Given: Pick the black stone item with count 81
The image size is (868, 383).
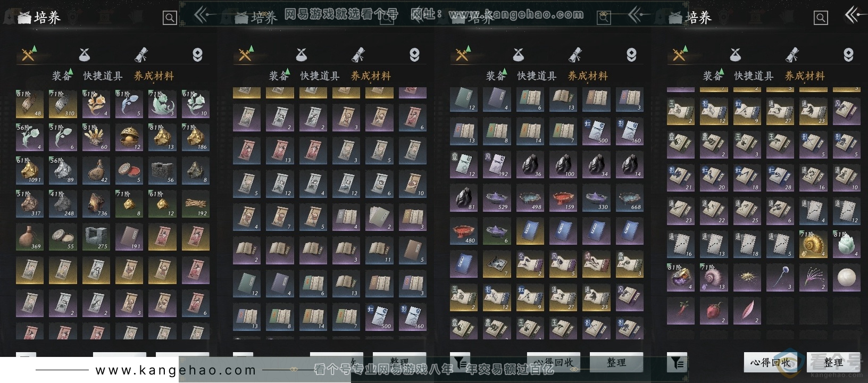Looking at the screenshot, I should [464, 198].
